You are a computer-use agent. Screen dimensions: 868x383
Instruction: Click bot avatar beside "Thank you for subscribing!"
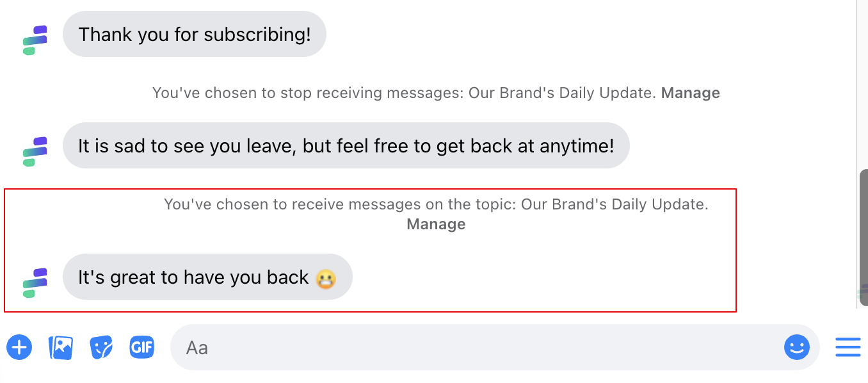pyautogui.click(x=35, y=40)
